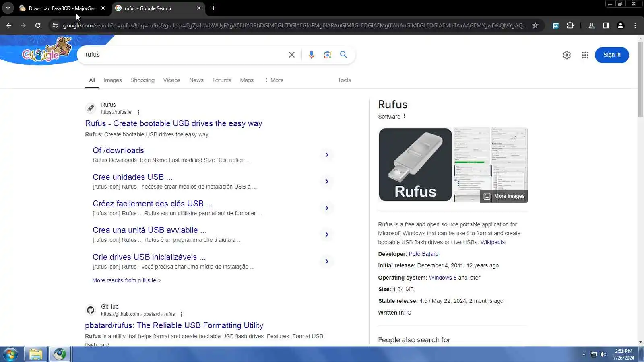Open options for the GitHub result
This screenshot has height=362, width=644.
pos(182,314)
